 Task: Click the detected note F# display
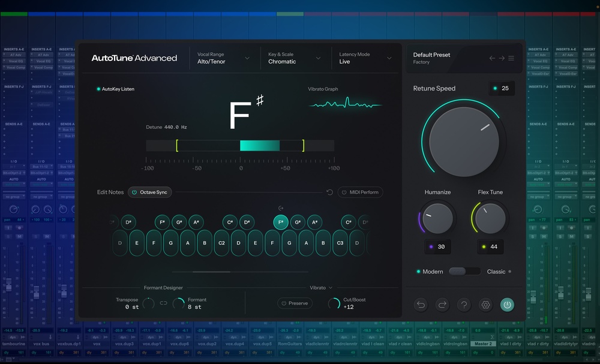coord(245,113)
